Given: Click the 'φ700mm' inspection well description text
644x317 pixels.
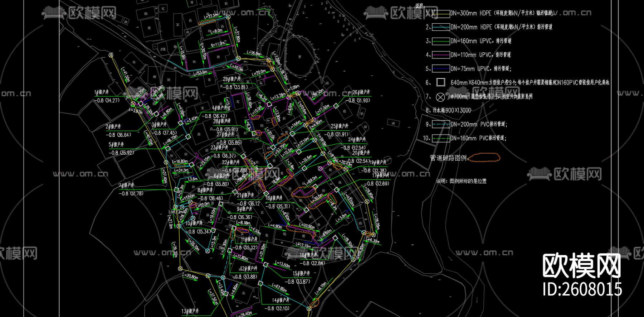Looking at the screenshot, I should pos(492,96).
